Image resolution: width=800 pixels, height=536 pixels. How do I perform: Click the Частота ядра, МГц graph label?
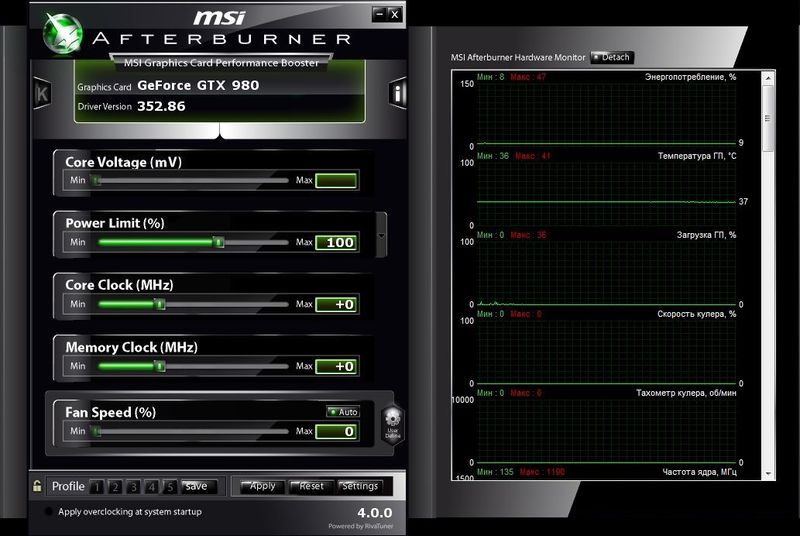(699, 472)
